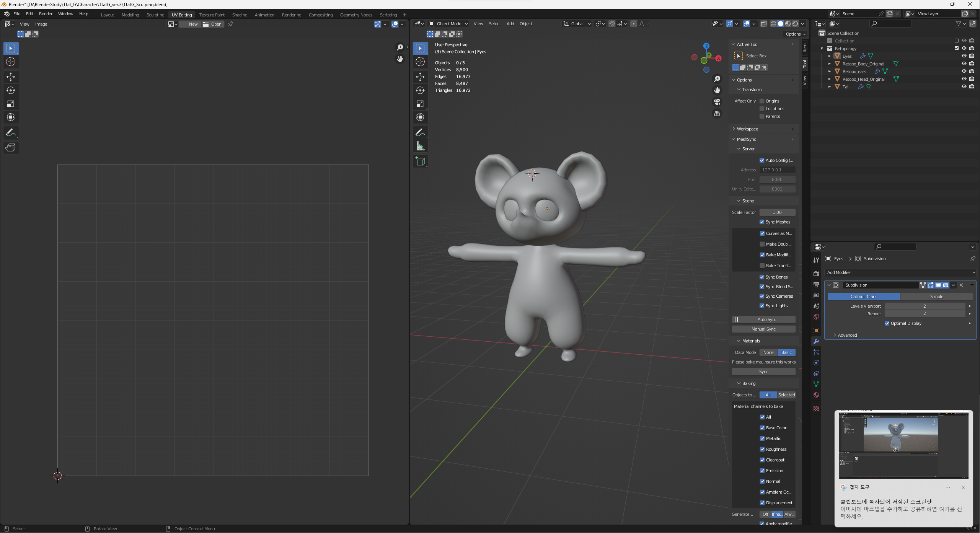Adjust the Levels Viewport slider field
The image size is (980, 533).
tap(924, 306)
